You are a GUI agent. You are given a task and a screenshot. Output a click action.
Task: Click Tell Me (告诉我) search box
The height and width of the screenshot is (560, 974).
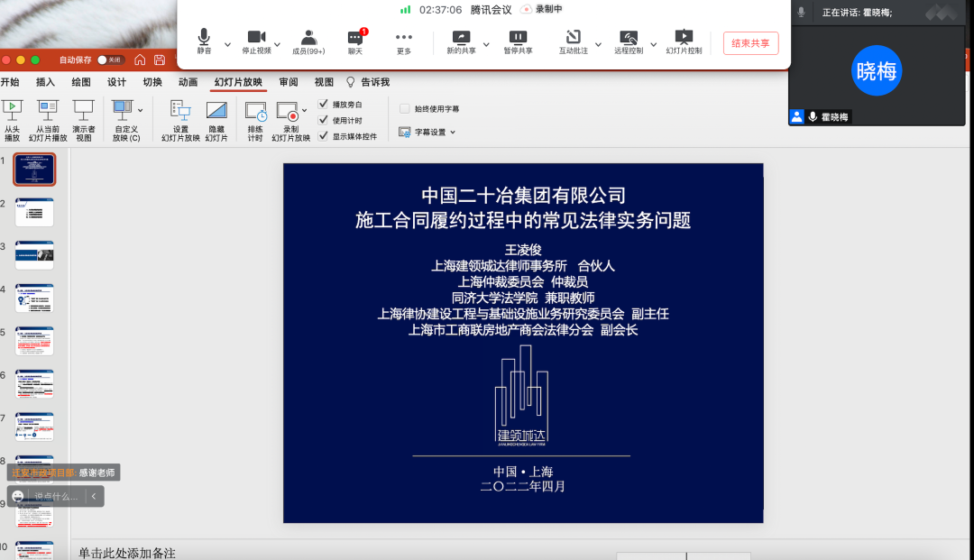375,82
